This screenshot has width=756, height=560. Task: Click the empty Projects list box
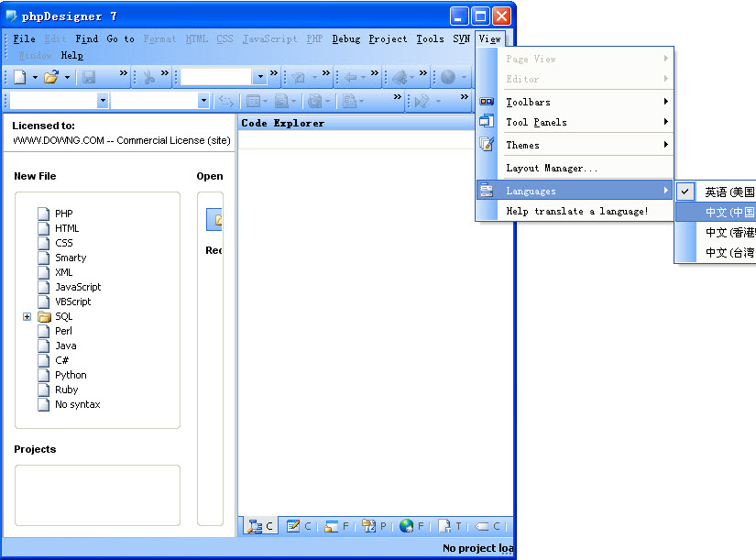pos(97,495)
